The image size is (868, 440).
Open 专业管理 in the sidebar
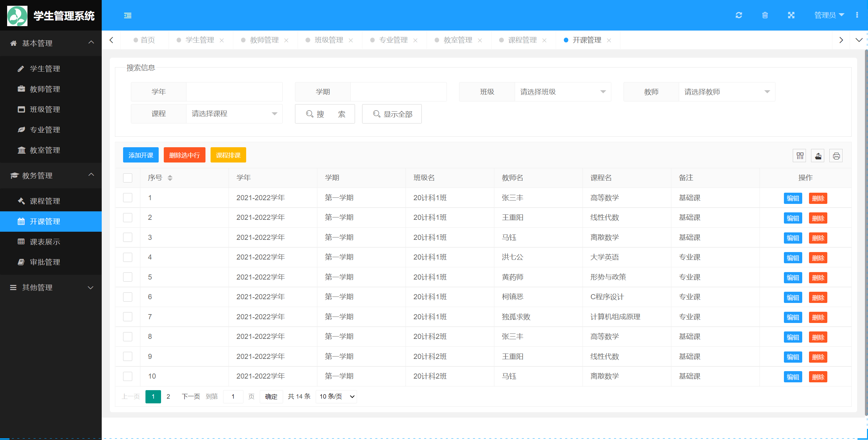point(51,130)
